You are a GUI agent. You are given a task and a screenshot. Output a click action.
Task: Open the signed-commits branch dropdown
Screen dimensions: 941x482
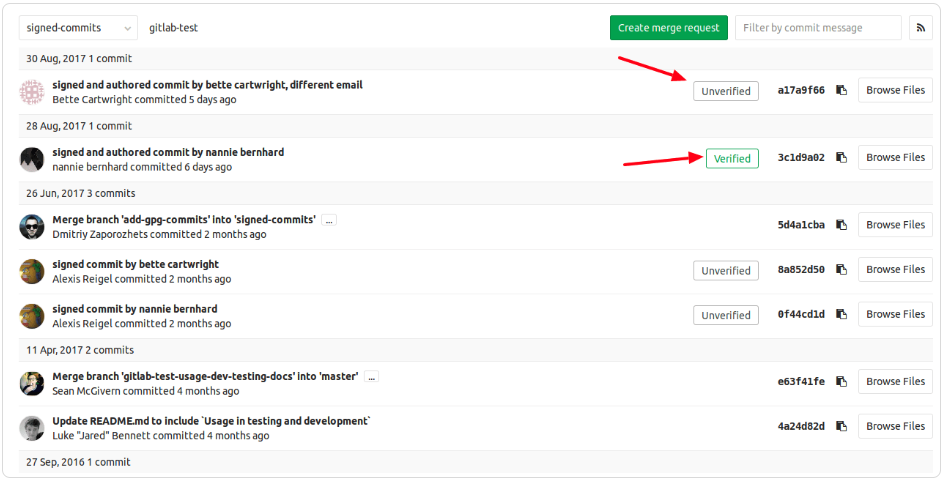coord(78,28)
